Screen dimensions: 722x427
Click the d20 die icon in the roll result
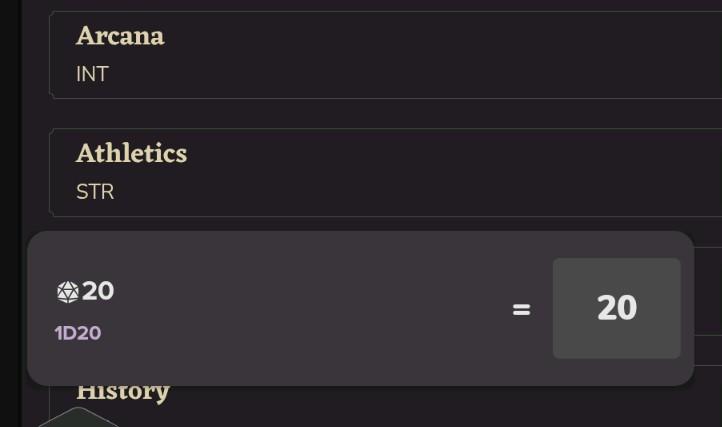[x=68, y=292]
